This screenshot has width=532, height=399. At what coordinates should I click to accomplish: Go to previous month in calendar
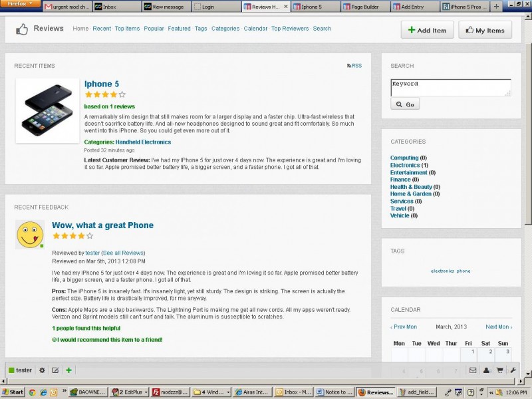click(x=404, y=327)
